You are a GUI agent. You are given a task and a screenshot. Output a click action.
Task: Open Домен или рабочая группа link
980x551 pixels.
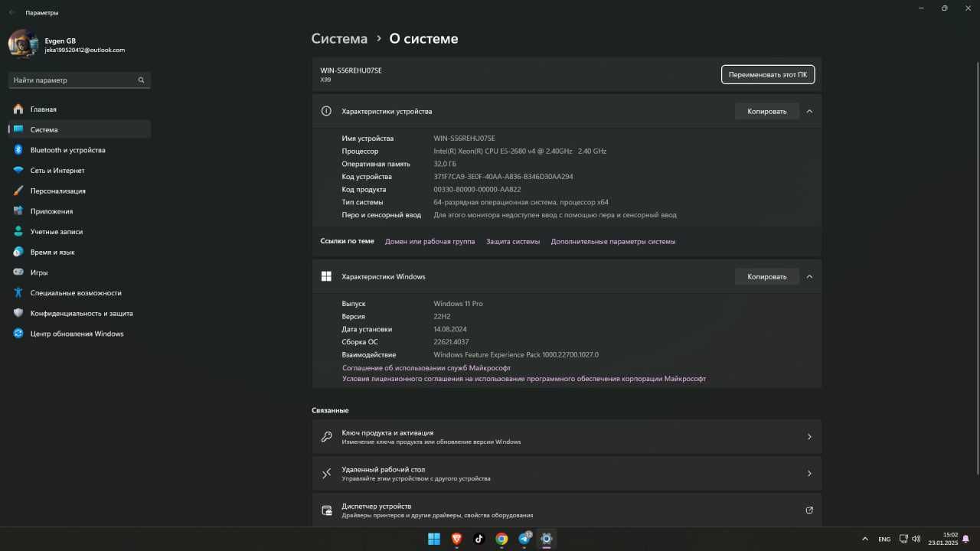430,241
